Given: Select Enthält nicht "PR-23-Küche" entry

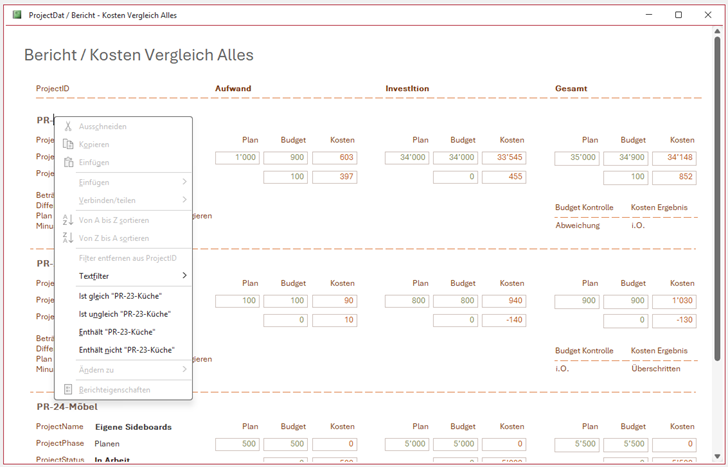Looking at the screenshot, I should click(124, 350).
